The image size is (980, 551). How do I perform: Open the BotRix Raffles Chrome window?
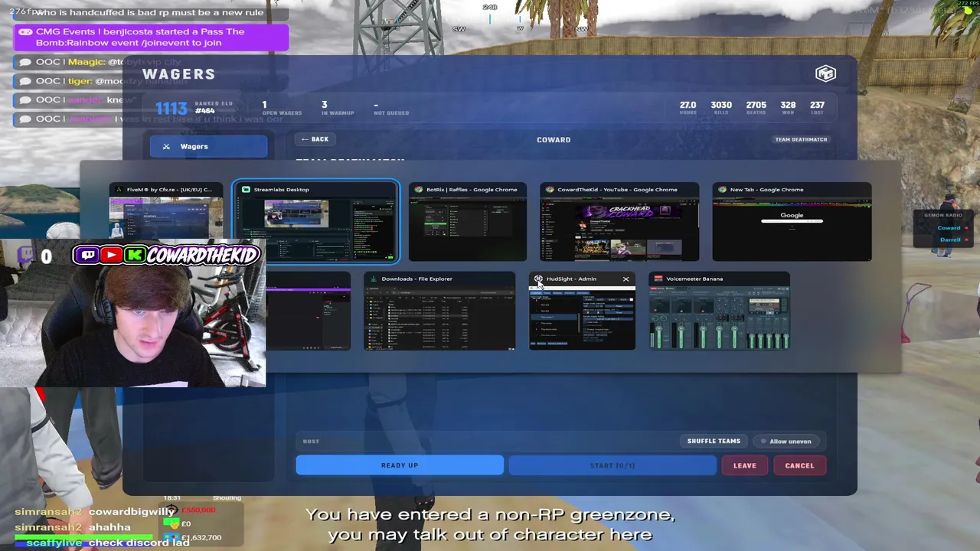(467, 222)
